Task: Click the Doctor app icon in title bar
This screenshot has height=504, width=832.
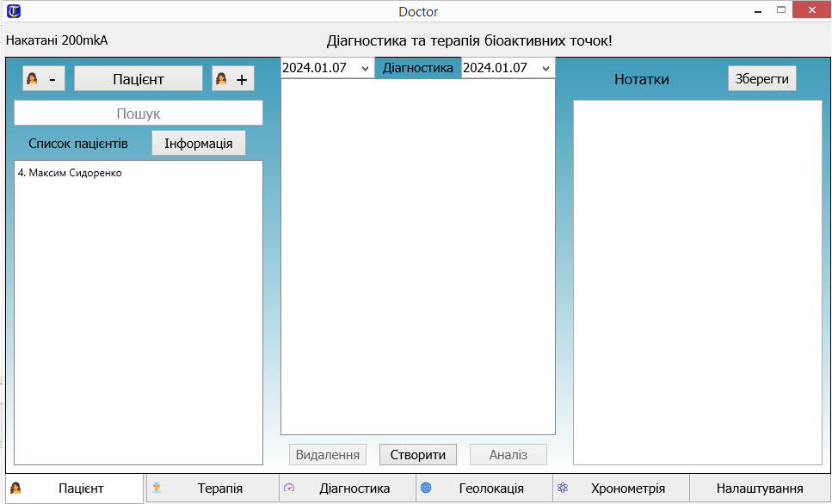Action: click(x=13, y=12)
